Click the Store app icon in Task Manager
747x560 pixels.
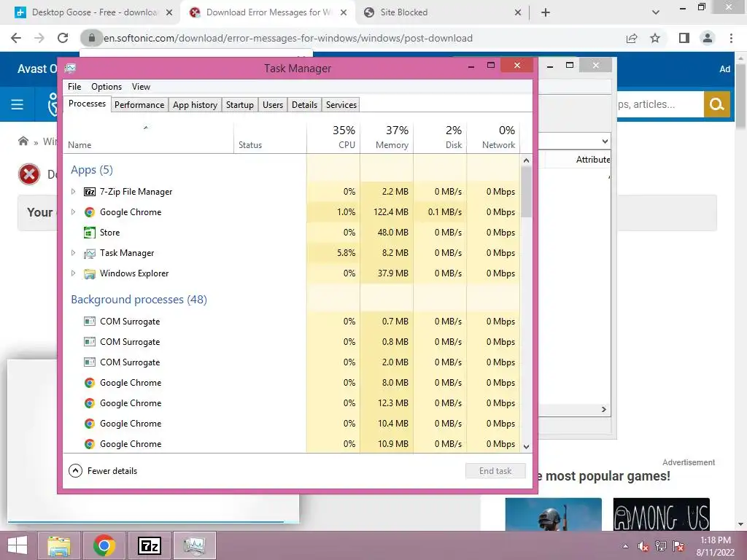[x=90, y=233]
